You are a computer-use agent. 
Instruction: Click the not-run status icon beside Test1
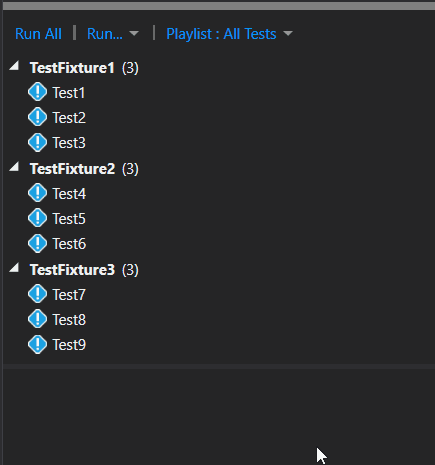37,92
